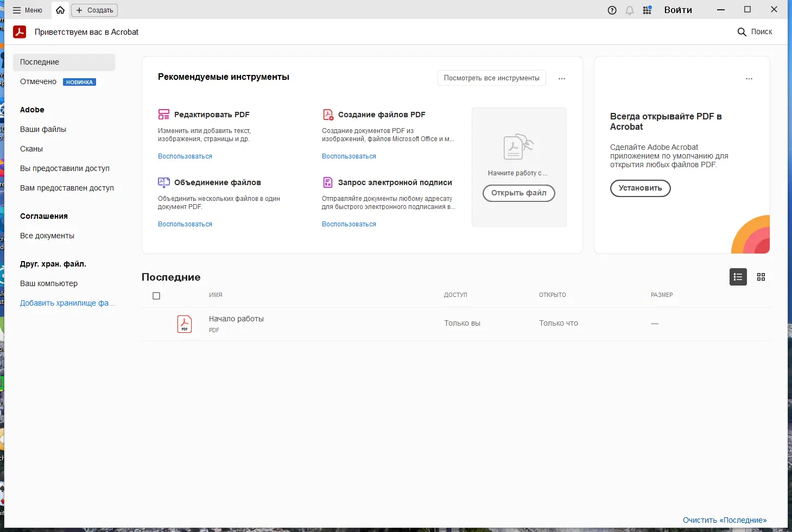Viewport: 792px width, 532px height.
Task: Check the select-all checkbox above file list
Action: tap(156, 295)
